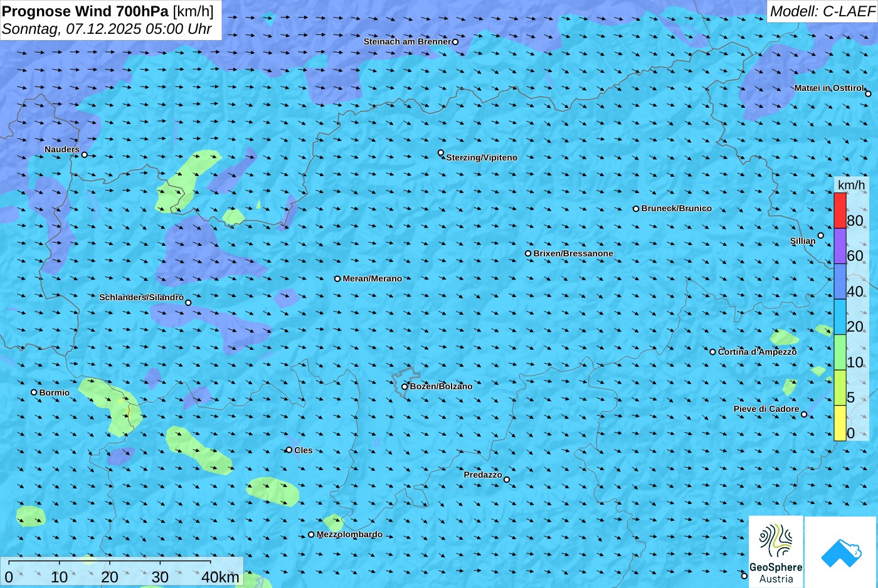Viewport: 878px width, 588px height.
Task: Click the scale bar '20' tick label
Action: click(110, 577)
